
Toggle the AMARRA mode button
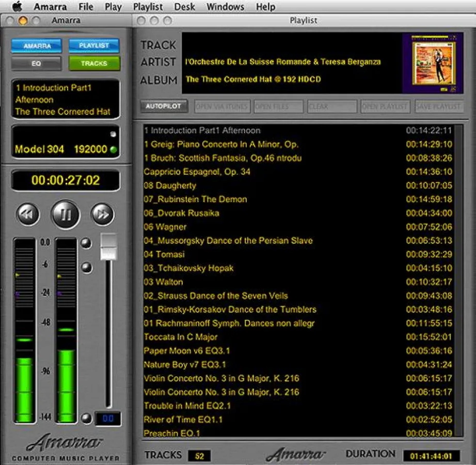pyautogui.click(x=37, y=46)
